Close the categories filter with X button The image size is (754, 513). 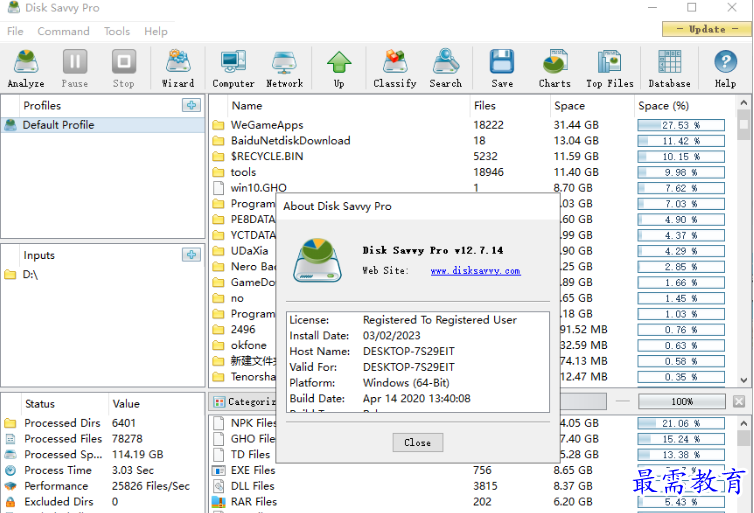click(x=739, y=401)
